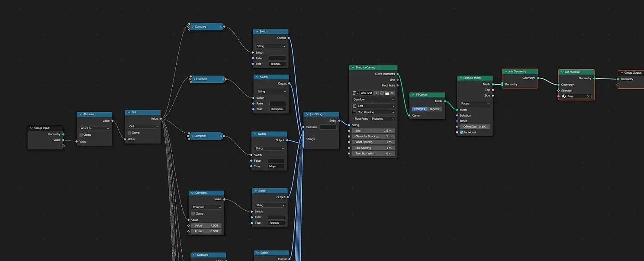The height and width of the screenshot is (261, 644).
Task: Unlink the Arial Bold font with X icon
Action: coord(392,93)
